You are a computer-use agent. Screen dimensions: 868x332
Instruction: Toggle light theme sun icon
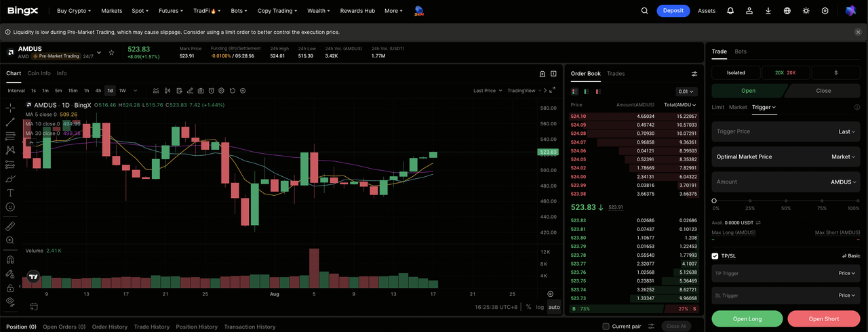click(806, 11)
